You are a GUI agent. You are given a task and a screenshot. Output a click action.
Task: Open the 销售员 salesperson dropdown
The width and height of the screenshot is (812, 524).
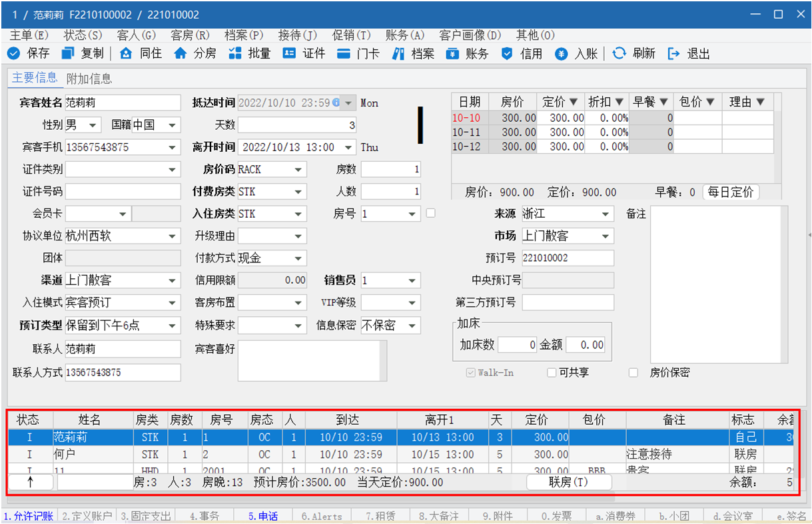[412, 280]
